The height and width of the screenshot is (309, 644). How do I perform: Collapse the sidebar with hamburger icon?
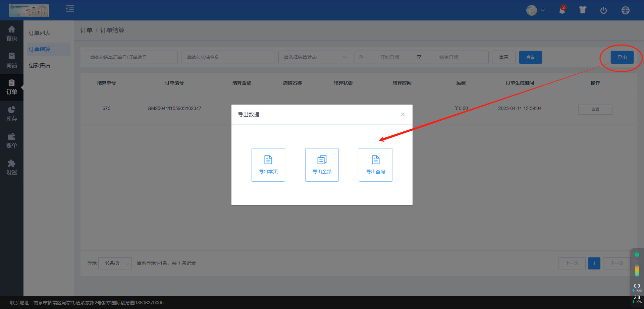70,9
